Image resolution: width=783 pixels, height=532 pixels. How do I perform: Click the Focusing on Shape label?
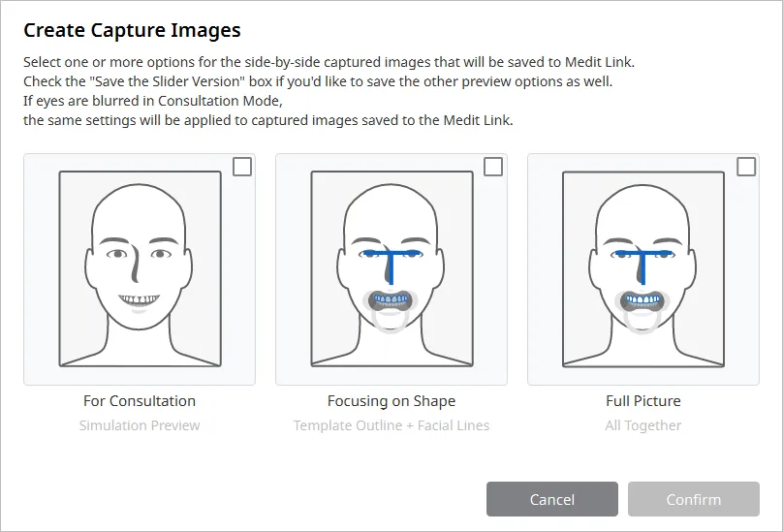[x=391, y=400]
